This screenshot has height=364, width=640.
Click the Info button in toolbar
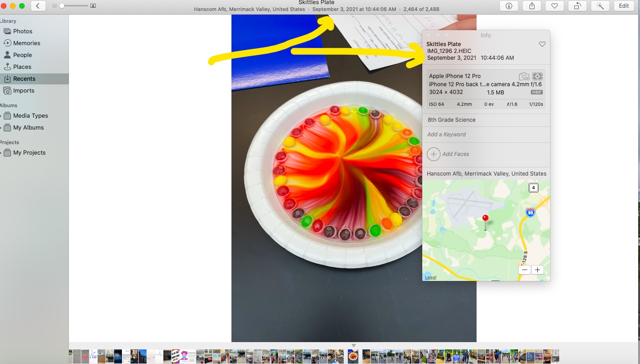point(509,6)
